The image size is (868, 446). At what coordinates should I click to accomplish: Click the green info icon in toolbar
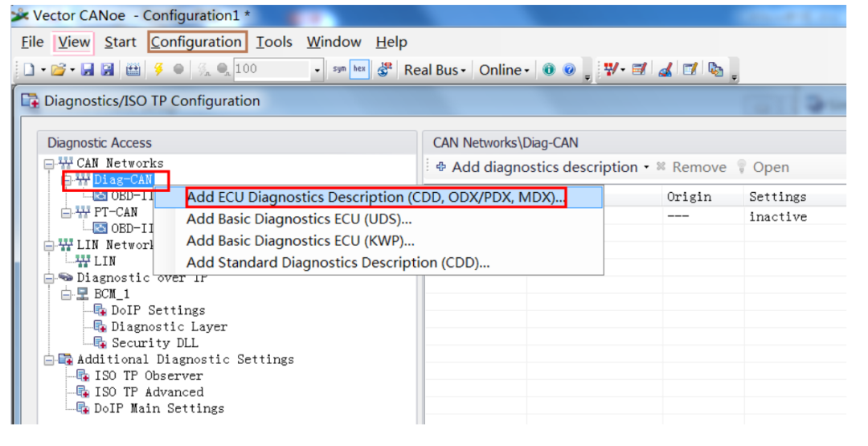[549, 70]
